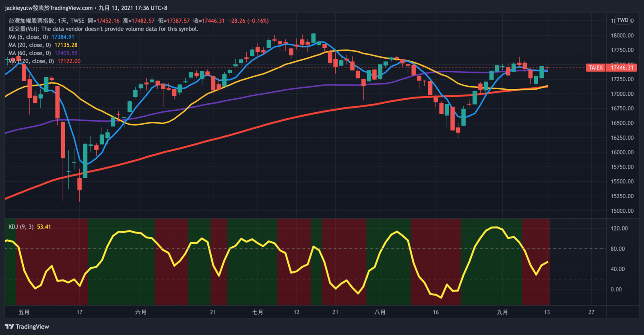Open the jackieyutw TradingView.com header link
This screenshot has height=335, width=644.
point(48,8)
